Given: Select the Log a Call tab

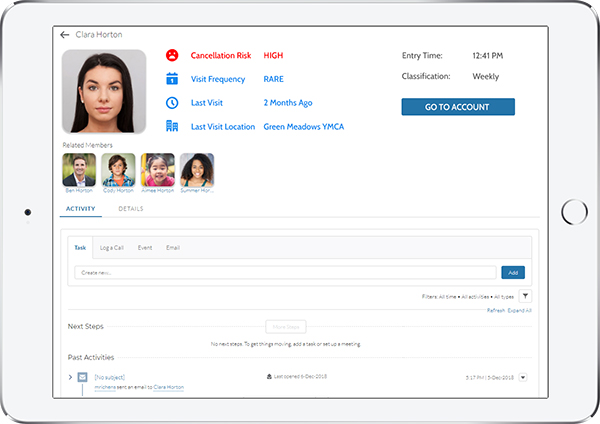Looking at the screenshot, I should [112, 247].
